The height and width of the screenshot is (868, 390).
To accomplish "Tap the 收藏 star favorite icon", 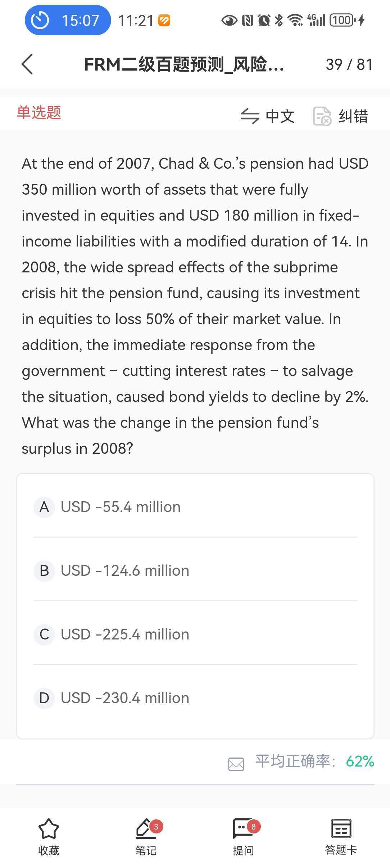I will click(x=49, y=829).
